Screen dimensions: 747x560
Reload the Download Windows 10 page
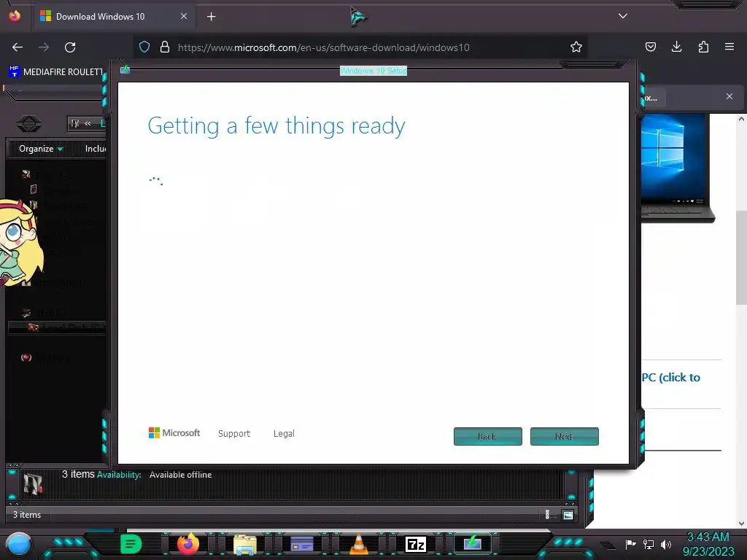[x=70, y=47]
